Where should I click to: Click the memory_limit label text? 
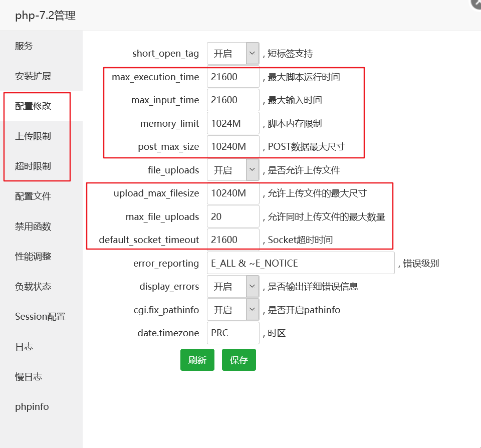tap(170, 124)
